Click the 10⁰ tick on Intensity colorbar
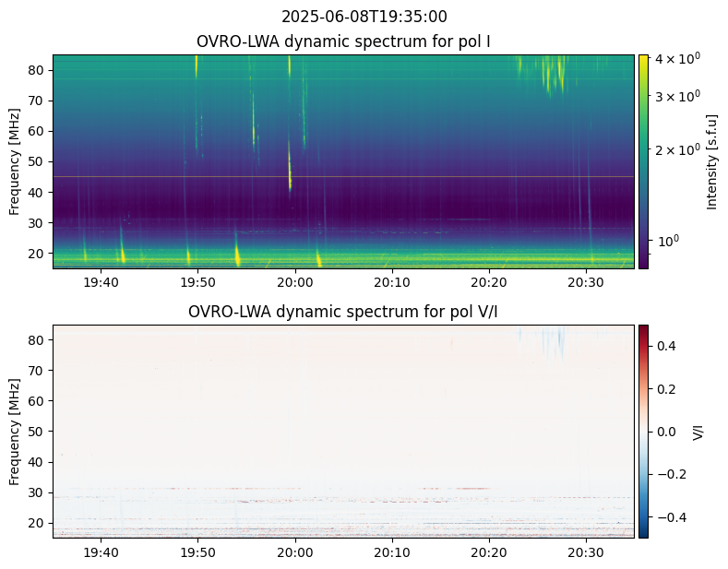 click(x=668, y=241)
